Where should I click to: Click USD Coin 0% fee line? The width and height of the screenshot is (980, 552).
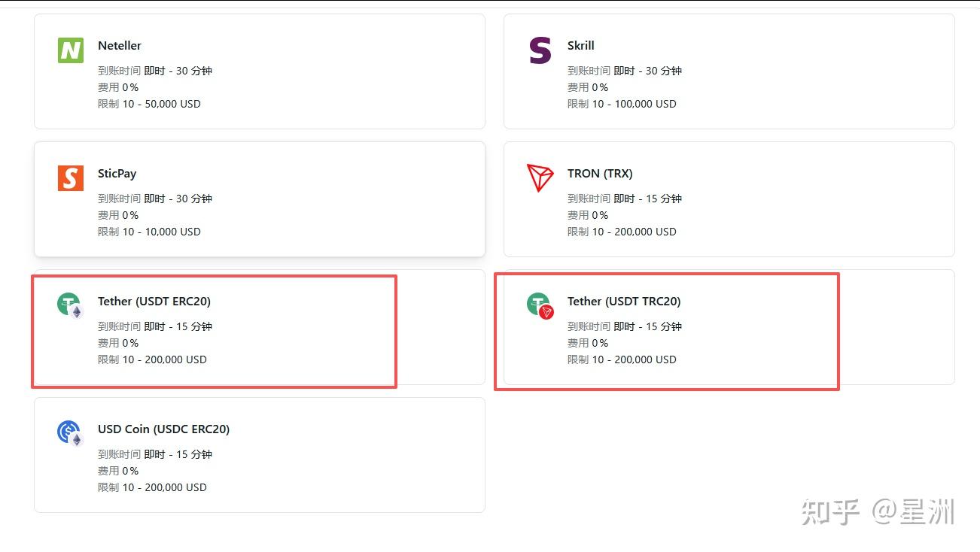pyautogui.click(x=118, y=471)
